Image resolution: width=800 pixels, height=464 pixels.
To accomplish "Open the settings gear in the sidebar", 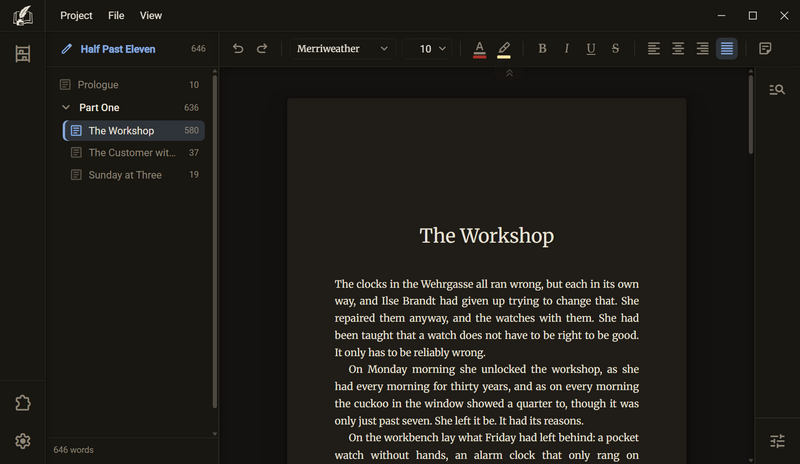I will tap(22, 441).
